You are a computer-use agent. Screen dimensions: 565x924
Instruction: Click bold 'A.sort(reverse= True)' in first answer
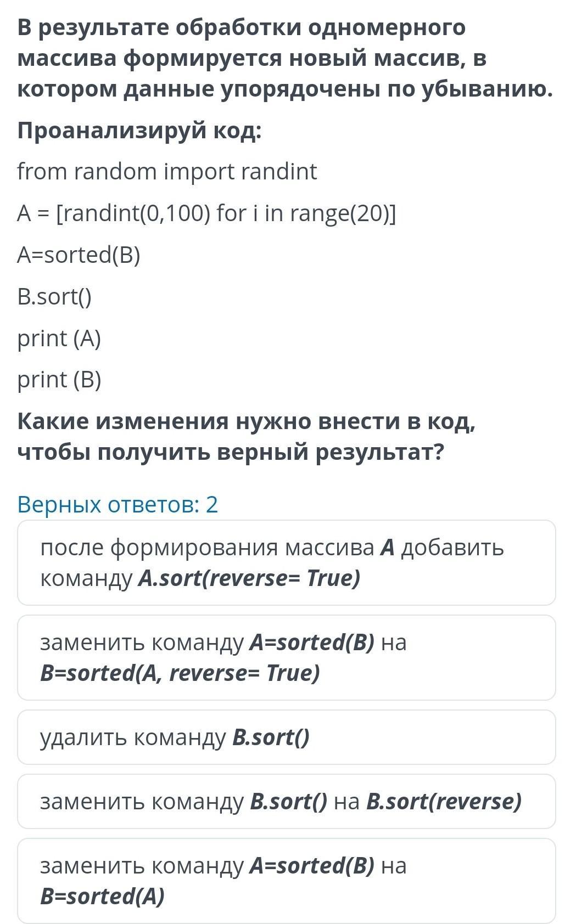pyautogui.click(x=249, y=578)
